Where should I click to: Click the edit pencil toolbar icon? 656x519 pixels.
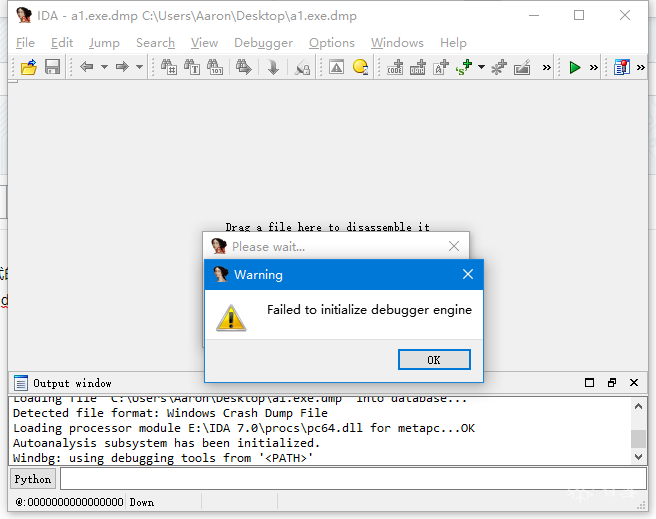coord(522,67)
